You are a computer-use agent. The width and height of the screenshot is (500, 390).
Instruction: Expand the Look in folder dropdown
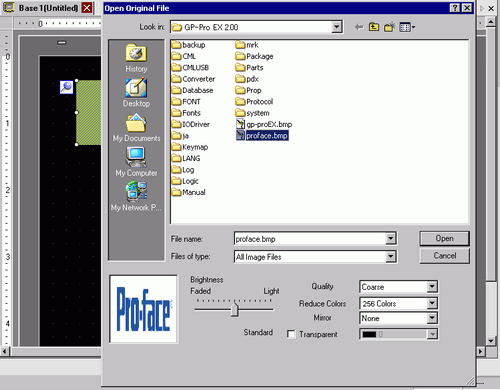(337, 27)
